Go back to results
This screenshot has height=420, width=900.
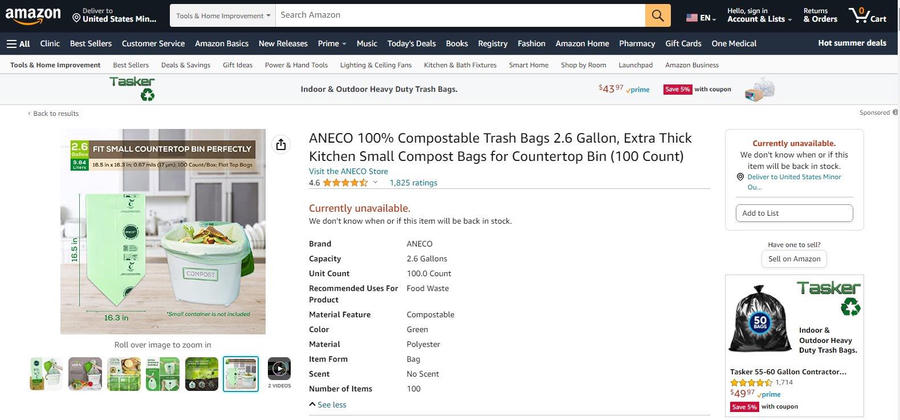click(x=55, y=114)
